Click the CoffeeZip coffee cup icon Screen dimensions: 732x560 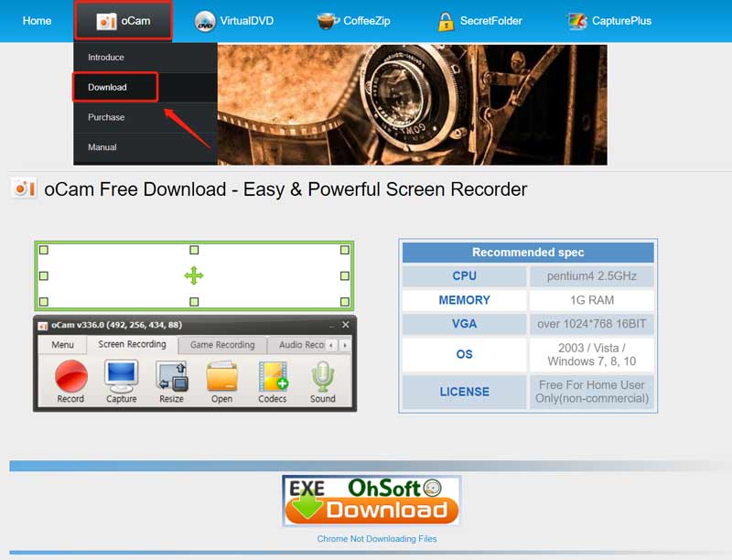click(328, 21)
